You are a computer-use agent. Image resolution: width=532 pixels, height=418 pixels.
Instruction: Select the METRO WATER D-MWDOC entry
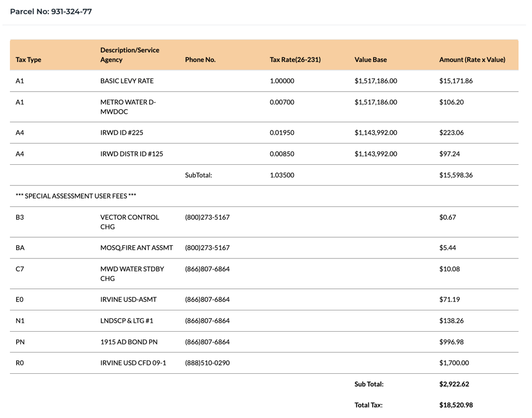click(128, 107)
